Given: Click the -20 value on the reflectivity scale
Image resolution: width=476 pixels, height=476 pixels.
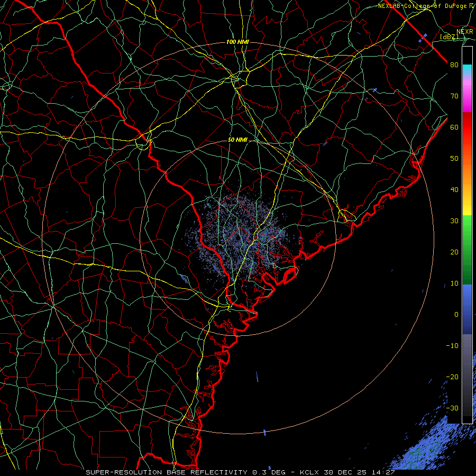Looking at the screenshot, I should 452,377.
